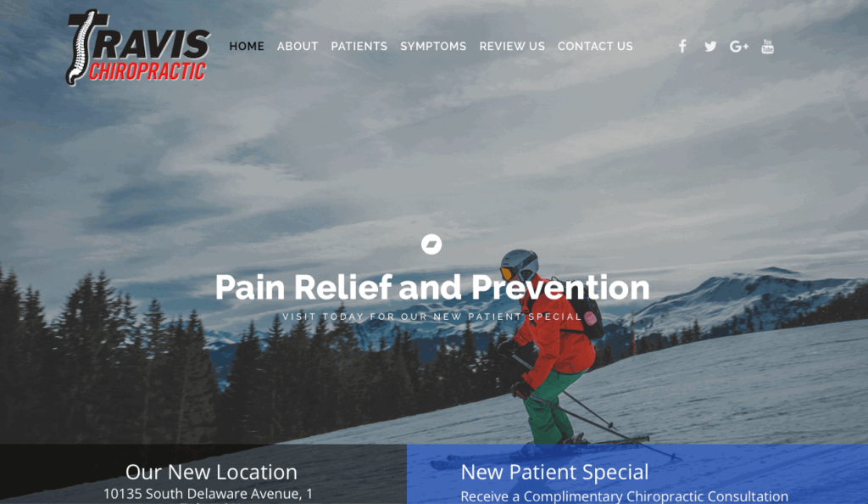Click the Pain Relief and Prevention headline
This screenshot has height=504, width=868.
tap(432, 288)
